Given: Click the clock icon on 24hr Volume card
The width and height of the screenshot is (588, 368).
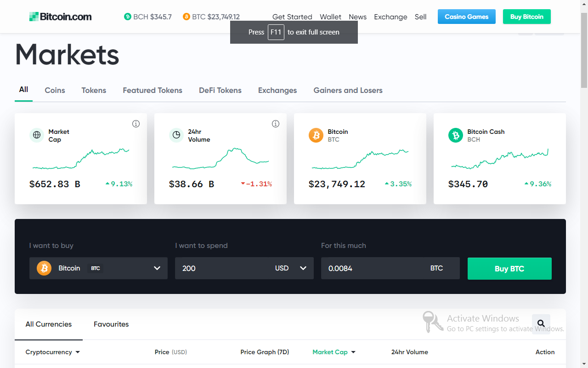Looking at the screenshot, I should pyautogui.click(x=176, y=135).
